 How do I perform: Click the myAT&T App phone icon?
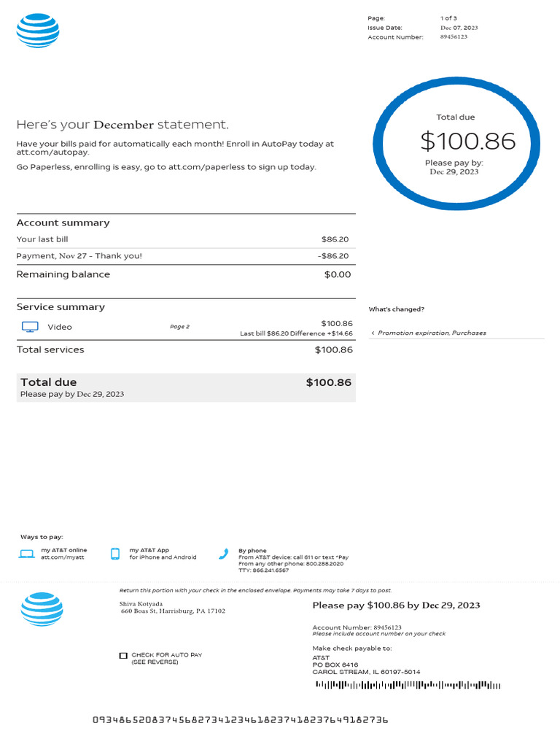tap(115, 554)
